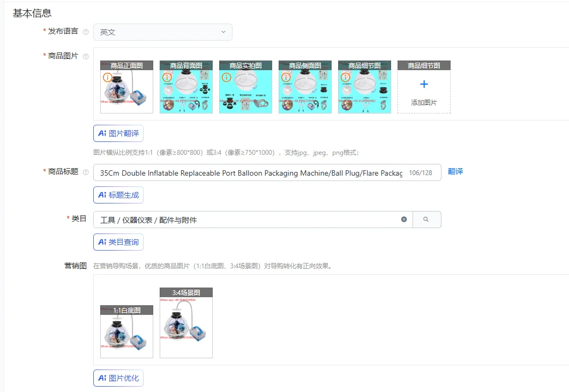This screenshot has width=569, height=392.
Task: Select the 商品实拍图 thumbnail
Action: click(246, 87)
